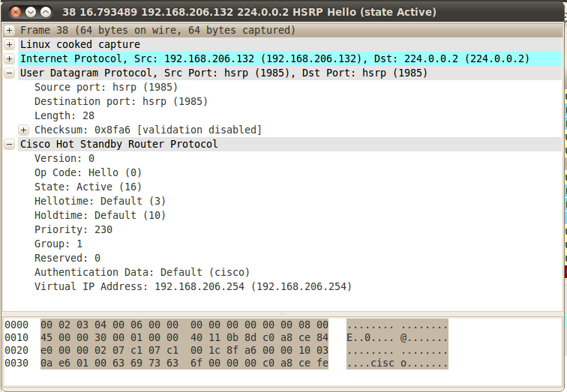The height and width of the screenshot is (392, 567).
Task: Expand the Frame 38 tree node
Action: (9, 30)
